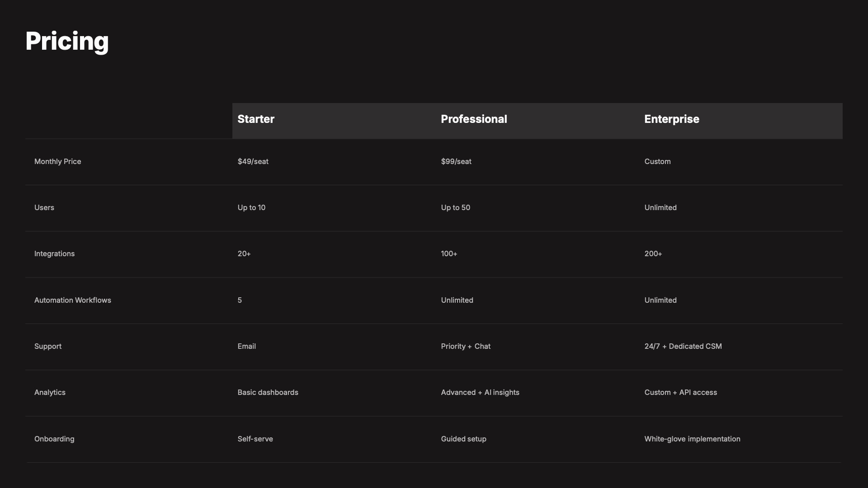The width and height of the screenshot is (868, 488).
Task: Click the $49/seat price cell
Action: pos(253,162)
